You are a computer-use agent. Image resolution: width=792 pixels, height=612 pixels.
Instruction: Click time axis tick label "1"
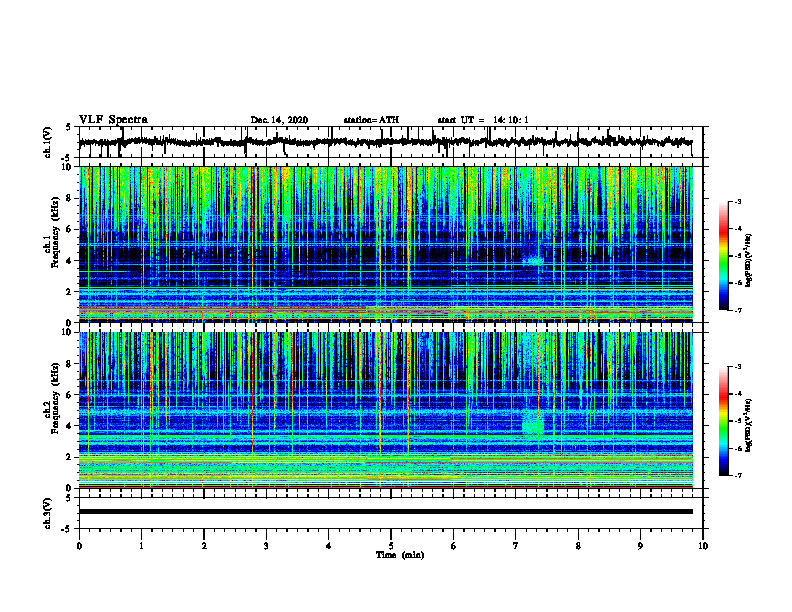[x=141, y=546]
